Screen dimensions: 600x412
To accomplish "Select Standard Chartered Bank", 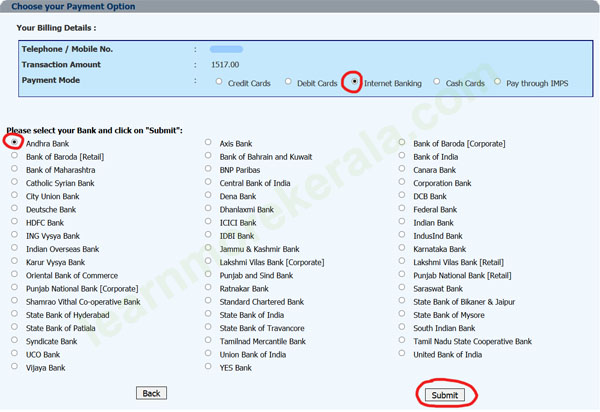I will [208, 300].
